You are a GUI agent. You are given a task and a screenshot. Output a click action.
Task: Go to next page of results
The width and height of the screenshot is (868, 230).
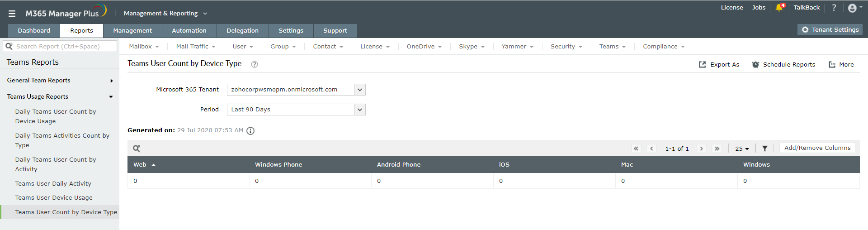click(x=702, y=149)
